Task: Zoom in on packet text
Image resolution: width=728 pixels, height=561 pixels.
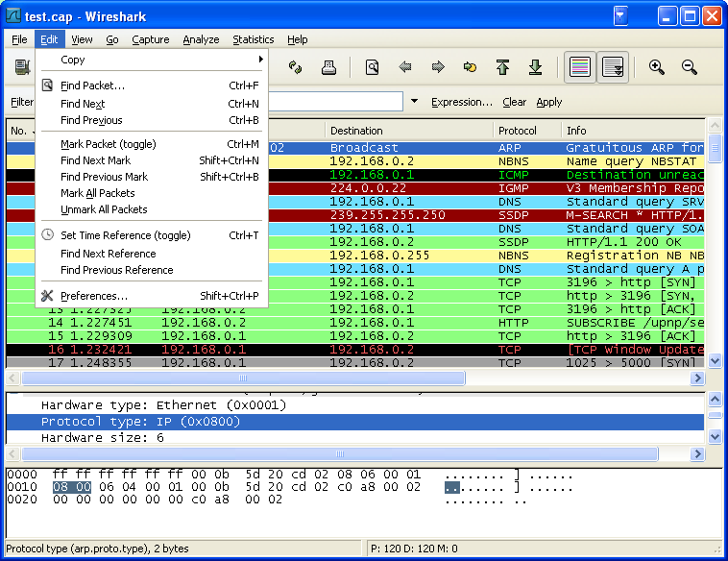Action: coord(657,67)
